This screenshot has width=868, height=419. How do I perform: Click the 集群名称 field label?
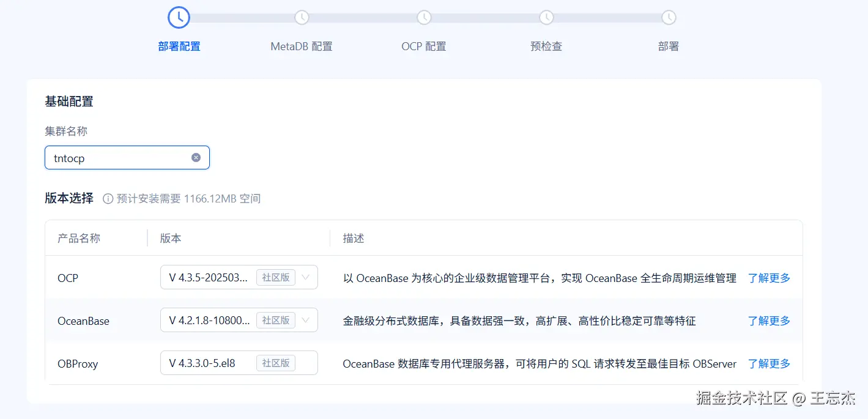pos(66,131)
